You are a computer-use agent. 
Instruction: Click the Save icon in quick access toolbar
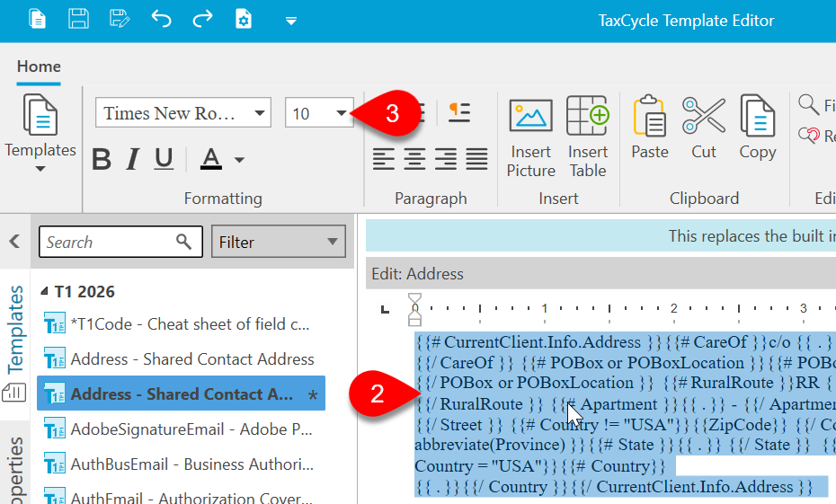[78, 20]
